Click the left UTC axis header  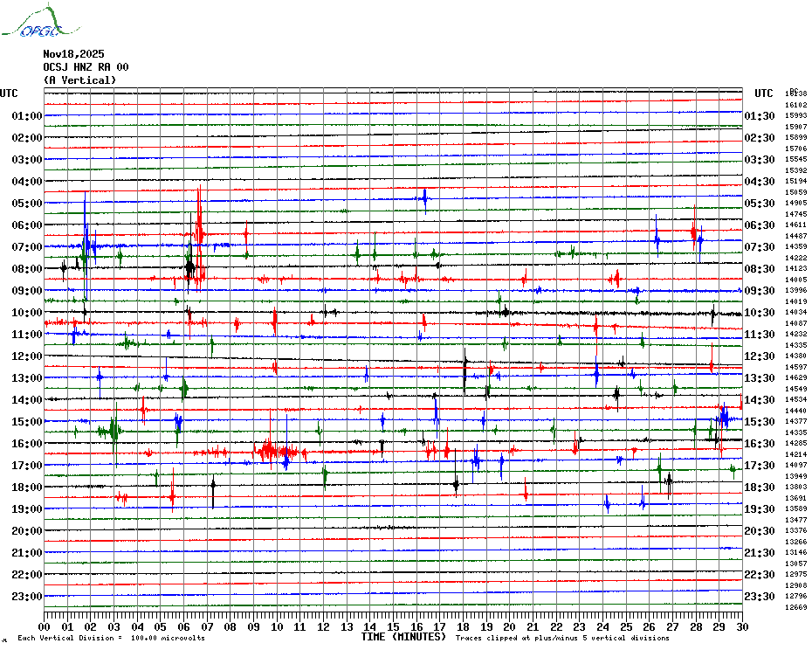(x=9, y=93)
